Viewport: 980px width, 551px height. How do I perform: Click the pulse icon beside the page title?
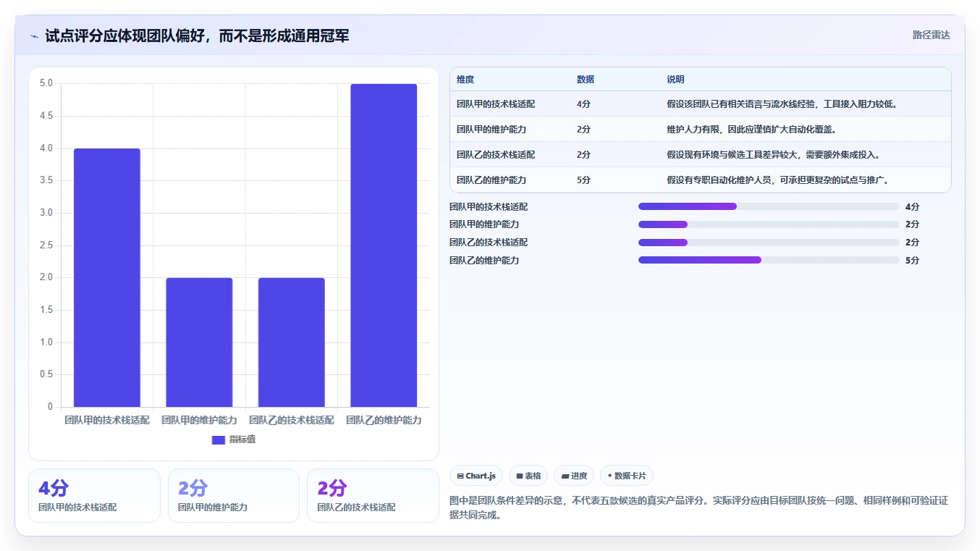34,36
